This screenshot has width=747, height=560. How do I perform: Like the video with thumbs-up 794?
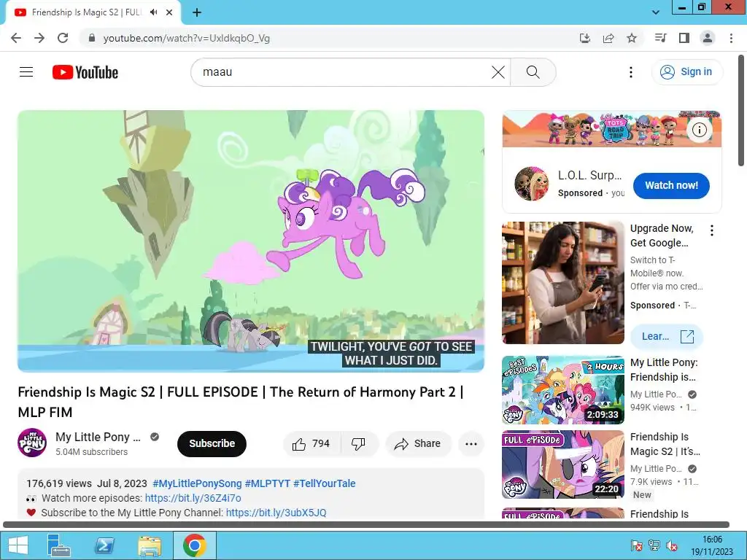(x=311, y=444)
